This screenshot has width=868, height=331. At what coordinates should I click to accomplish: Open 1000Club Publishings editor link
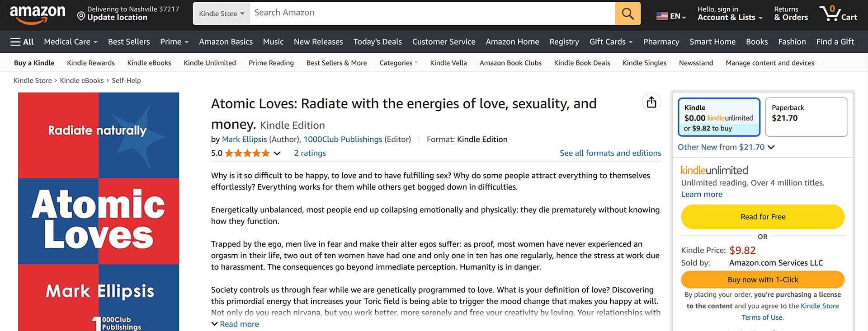coord(343,140)
